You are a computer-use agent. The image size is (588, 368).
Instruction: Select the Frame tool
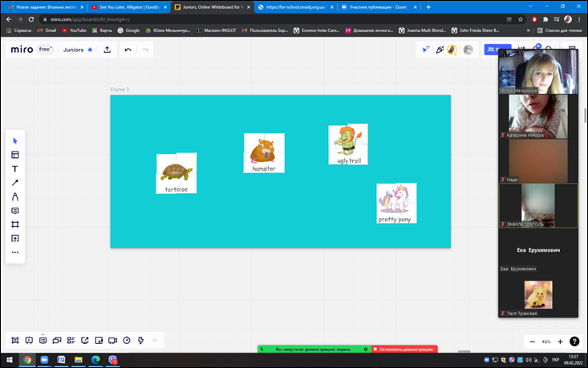tap(14, 224)
